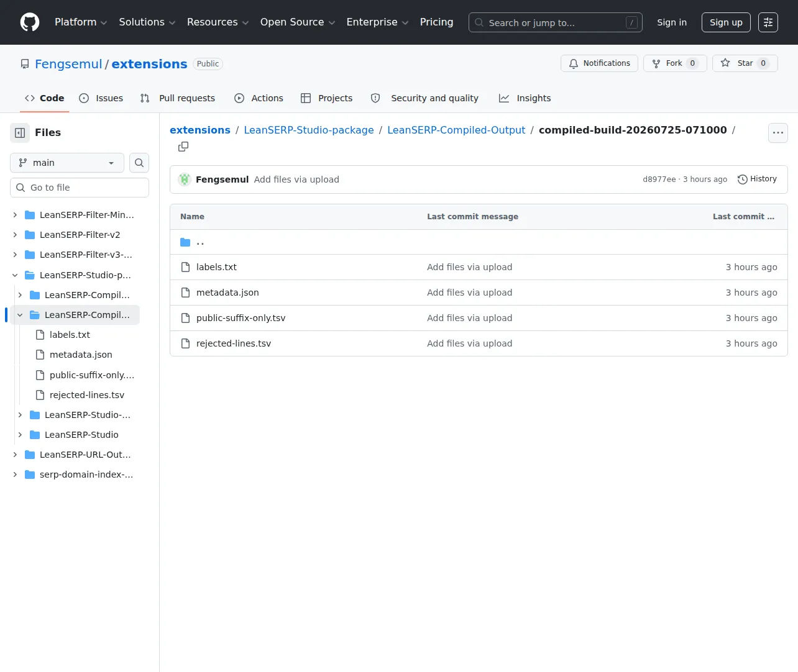
Task: Click the Sign up button
Action: (726, 22)
